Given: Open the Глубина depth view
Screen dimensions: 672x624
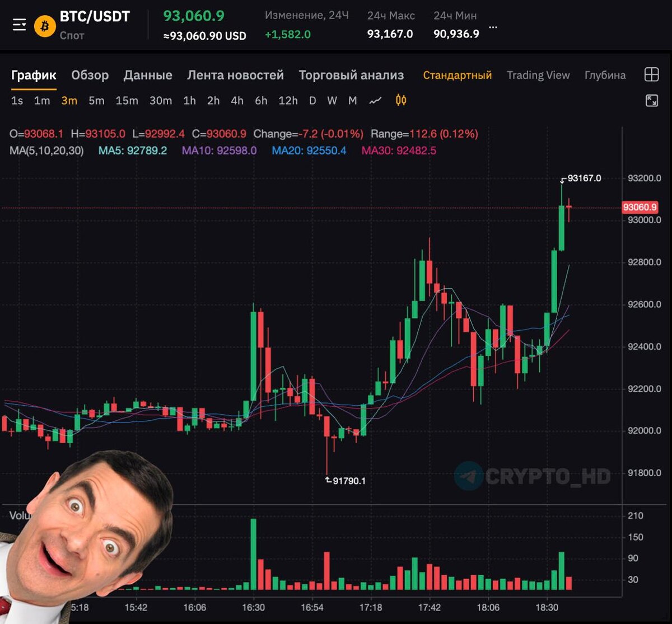Looking at the screenshot, I should (605, 75).
